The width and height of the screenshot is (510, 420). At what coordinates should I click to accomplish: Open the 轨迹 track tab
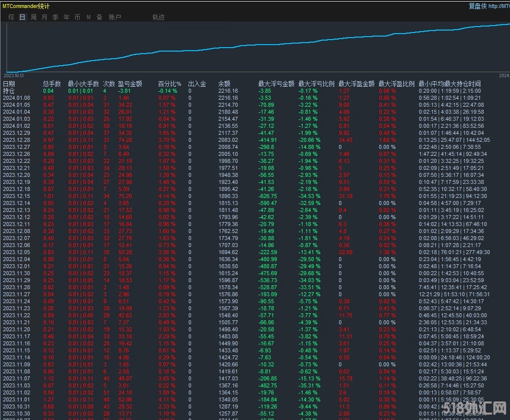[x=158, y=17]
